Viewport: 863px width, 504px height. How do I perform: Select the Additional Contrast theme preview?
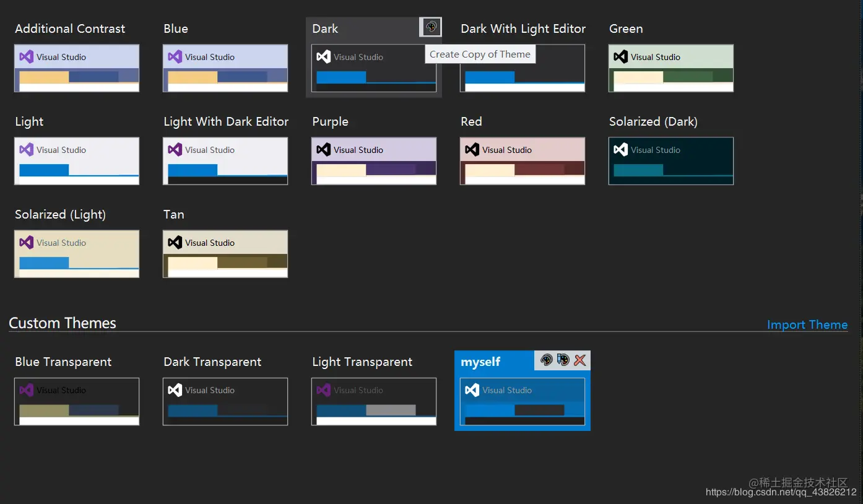pyautogui.click(x=77, y=68)
